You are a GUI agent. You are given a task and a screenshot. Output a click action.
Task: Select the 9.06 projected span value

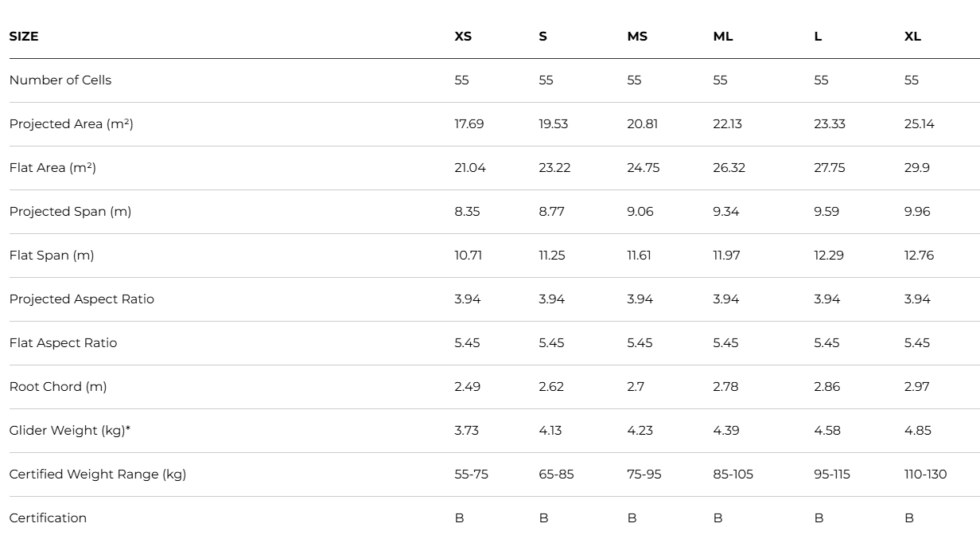tap(640, 212)
